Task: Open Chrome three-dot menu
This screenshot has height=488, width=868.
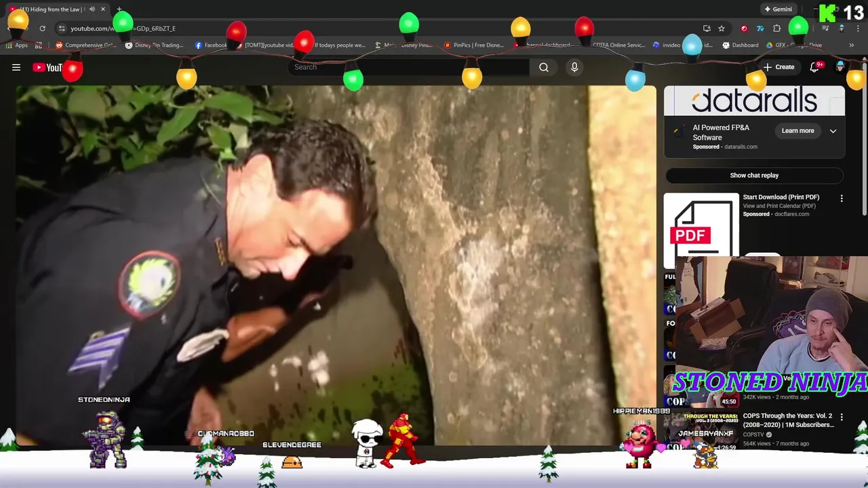Action: click(857, 28)
